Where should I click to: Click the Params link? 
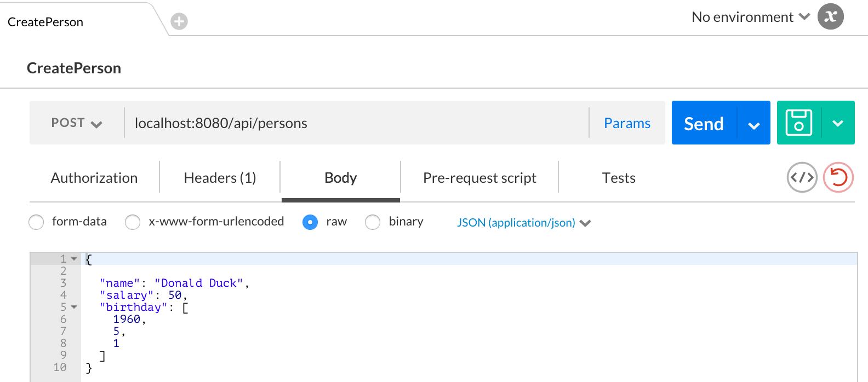pyautogui.click(x=627, y=123)
